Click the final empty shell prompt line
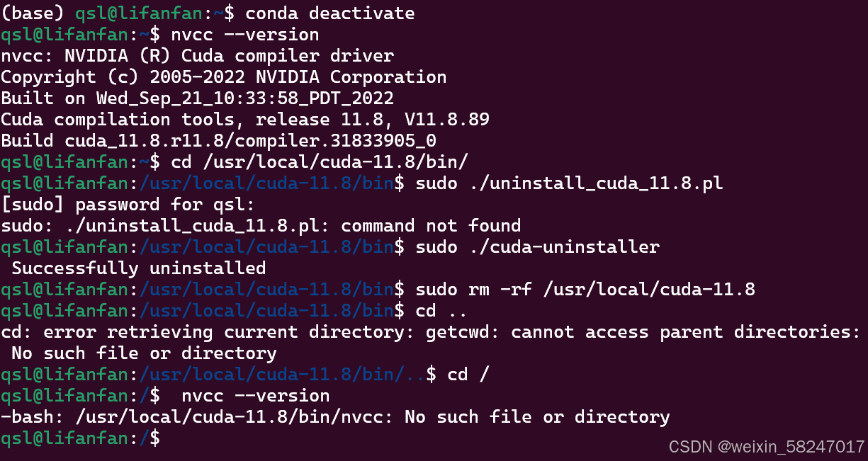The image size is (868, 461). (x=80, y=438)
